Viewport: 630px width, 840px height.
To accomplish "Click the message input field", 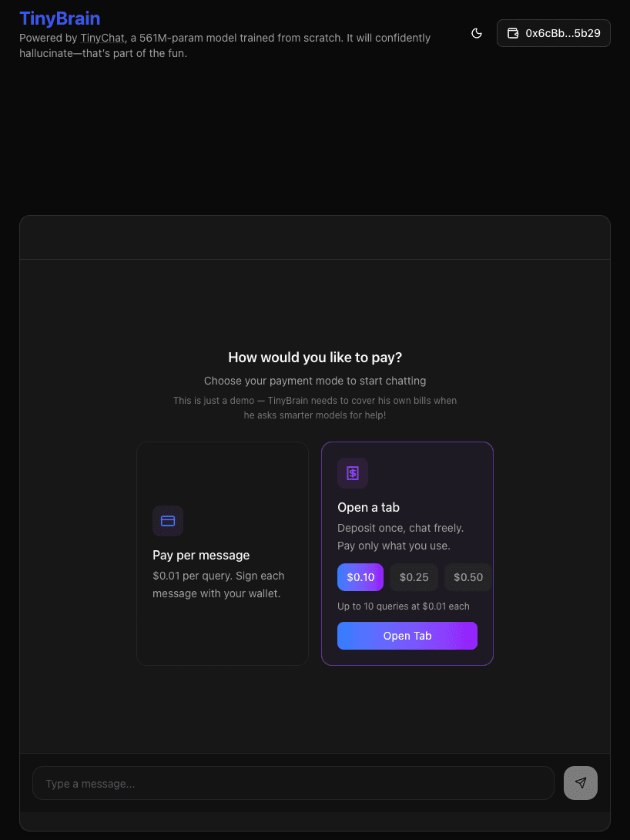I will (x=293, y=783).
